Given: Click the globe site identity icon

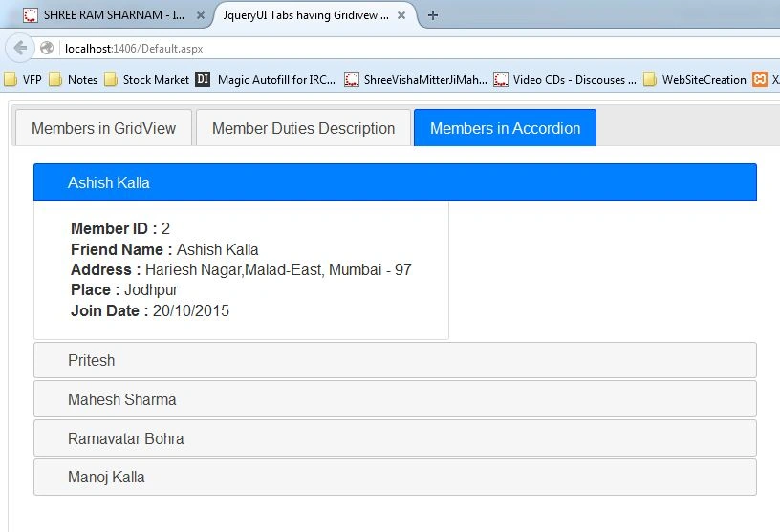Looking at the screenshot, I should 47,48.
